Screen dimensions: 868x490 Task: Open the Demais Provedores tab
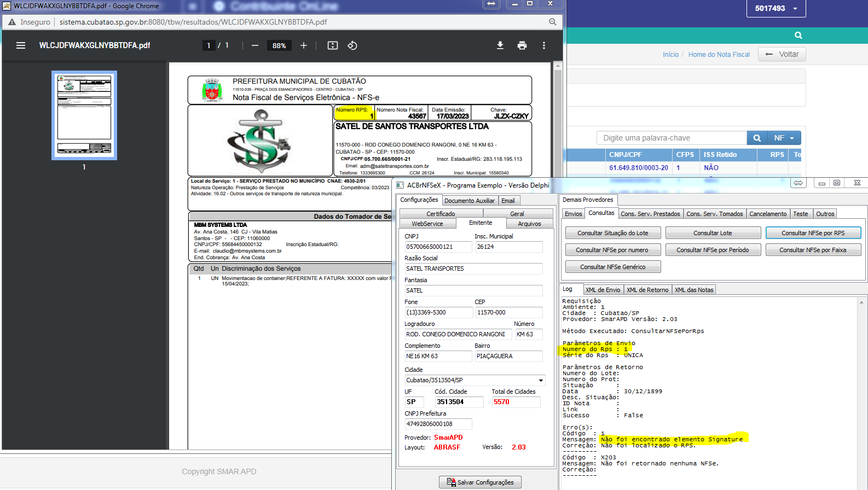(x=588, y=200)
